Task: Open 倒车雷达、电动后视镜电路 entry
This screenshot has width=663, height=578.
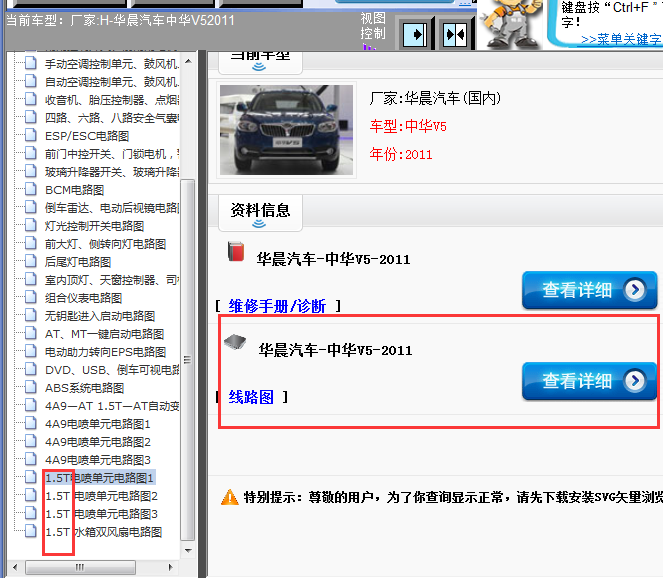Action: pyautogui.click(x=112, y=208)
